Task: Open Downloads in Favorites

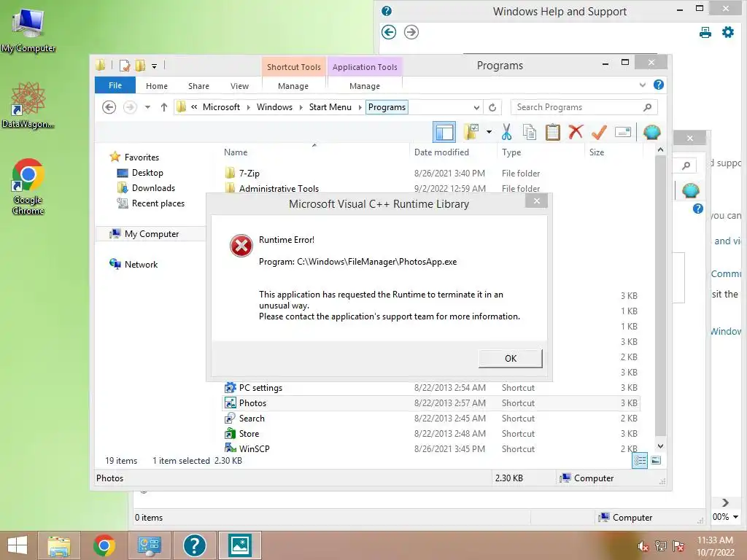Action: click(153, 188)
